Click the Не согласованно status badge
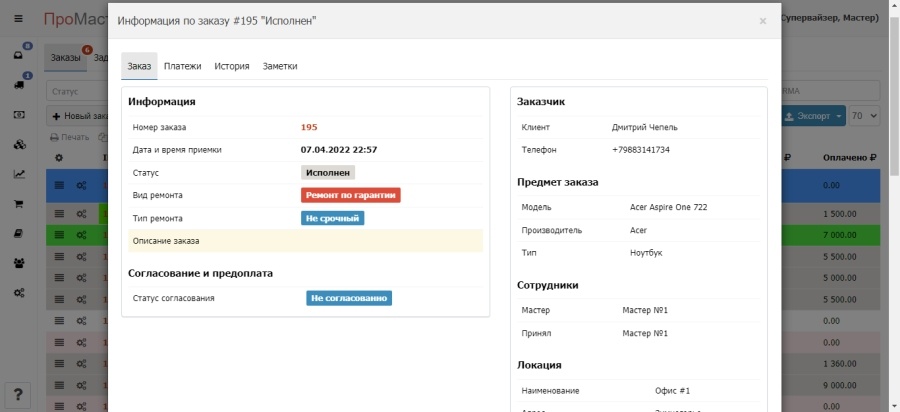This screenshot has width=900, height=412. [x=348, y=298]
